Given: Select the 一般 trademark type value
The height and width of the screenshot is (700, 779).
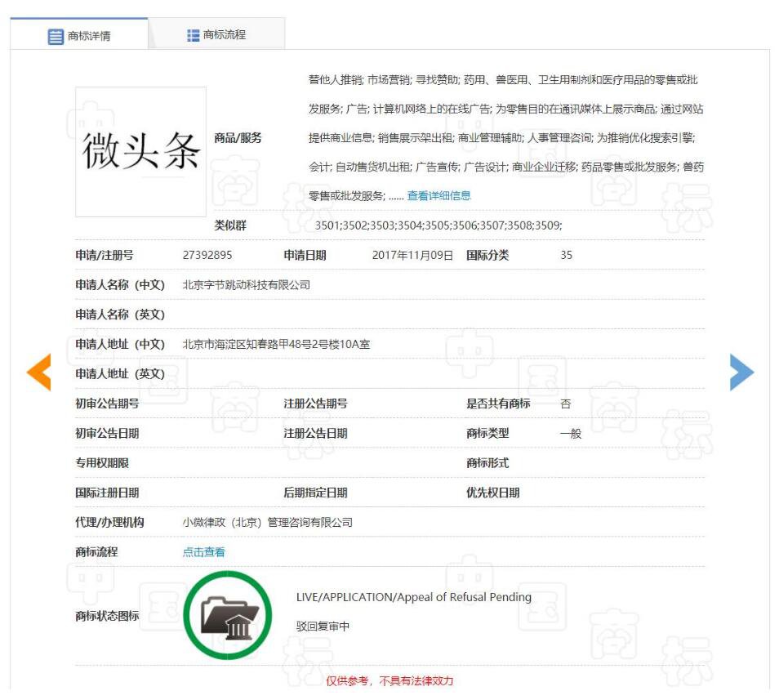Looking at the screenshot, I should pyautogui.click(x=571, y=434).
